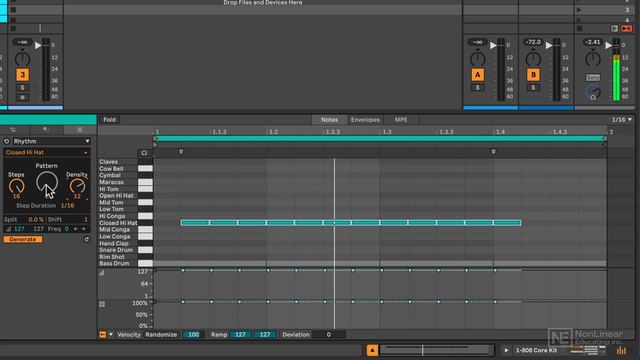Click the Randomize amount field 100
Viewport: 640px width, 360px height.
click(x=193, y=335)
